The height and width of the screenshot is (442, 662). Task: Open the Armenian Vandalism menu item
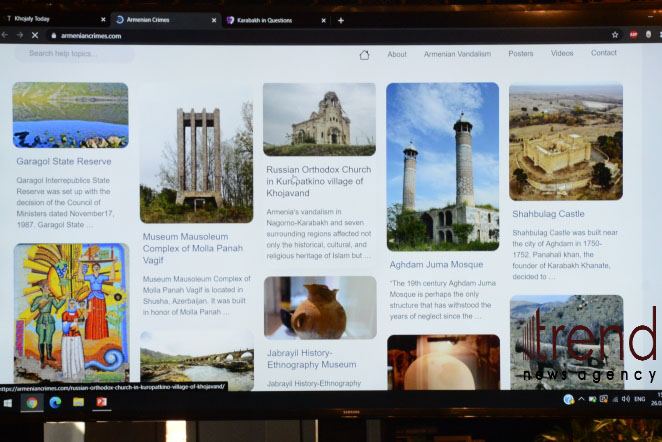(459, 54)
